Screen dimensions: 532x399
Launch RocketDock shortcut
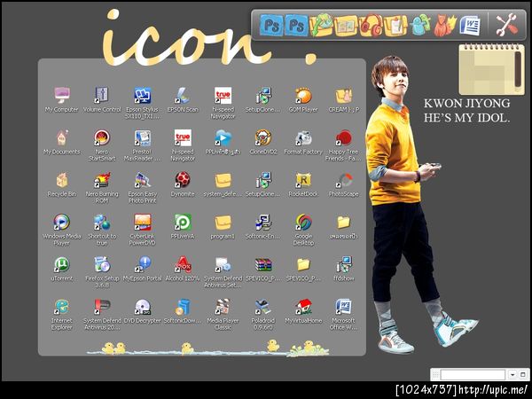pos(303,184)
